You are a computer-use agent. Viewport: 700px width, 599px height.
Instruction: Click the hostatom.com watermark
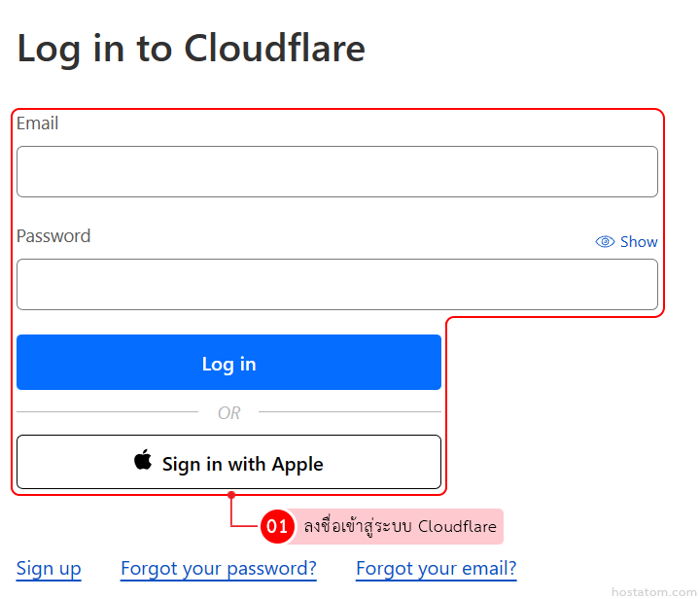coord(653,591)
